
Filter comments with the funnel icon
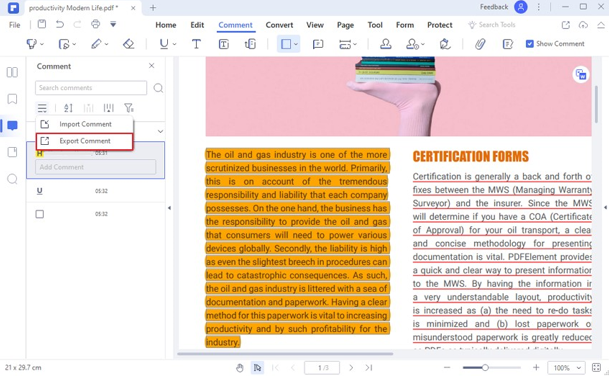click(129, 108)
